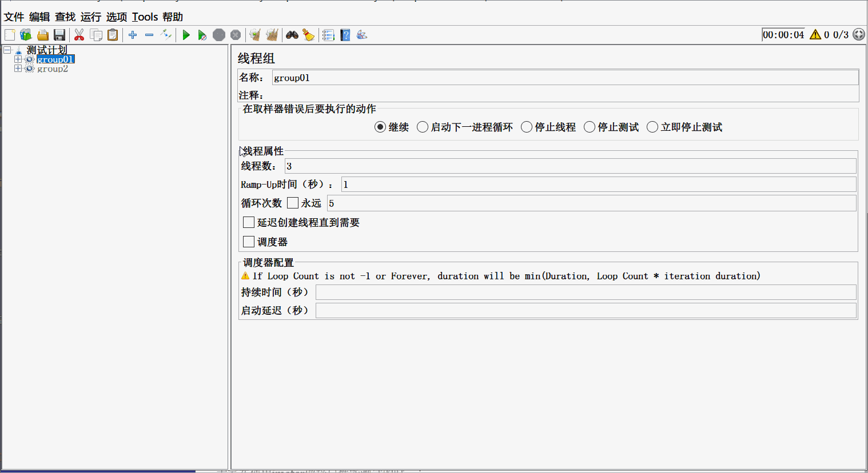Click the Ramp-Up时间 input field
The width and height of the screenshot is (868, 473).
coord(599,185)
